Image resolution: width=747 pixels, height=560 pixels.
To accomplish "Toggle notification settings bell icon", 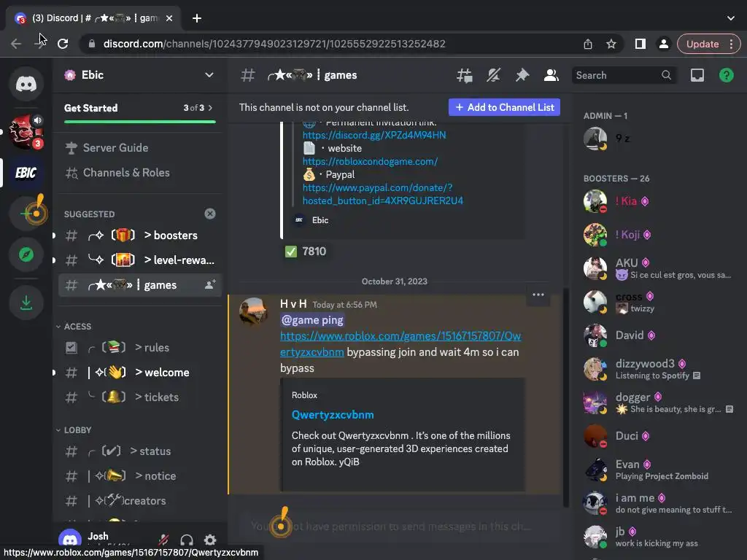I will coord(494,75).
